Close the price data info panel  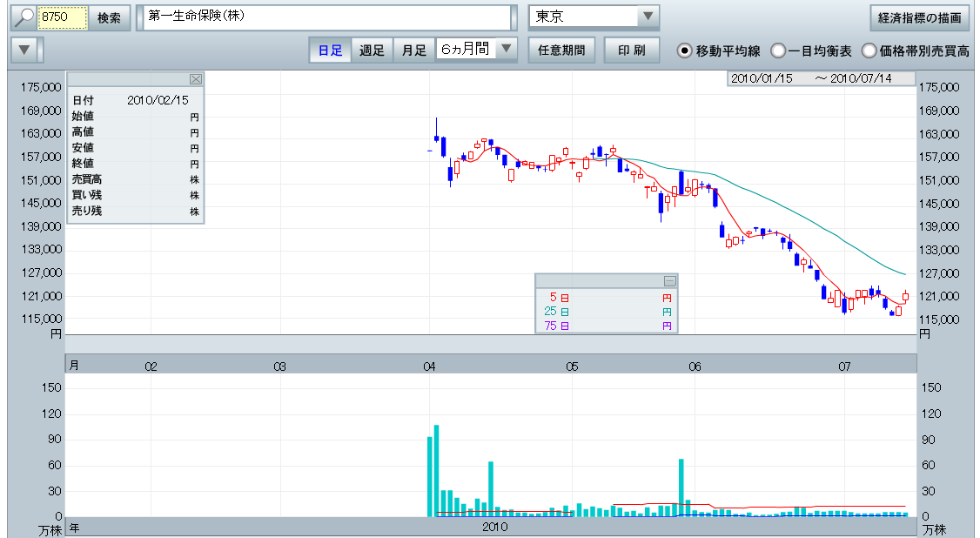point(195,79)
